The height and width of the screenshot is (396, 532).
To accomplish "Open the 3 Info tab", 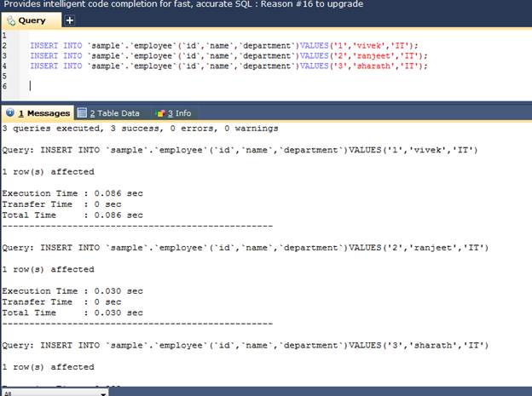I will click(174, 113).
